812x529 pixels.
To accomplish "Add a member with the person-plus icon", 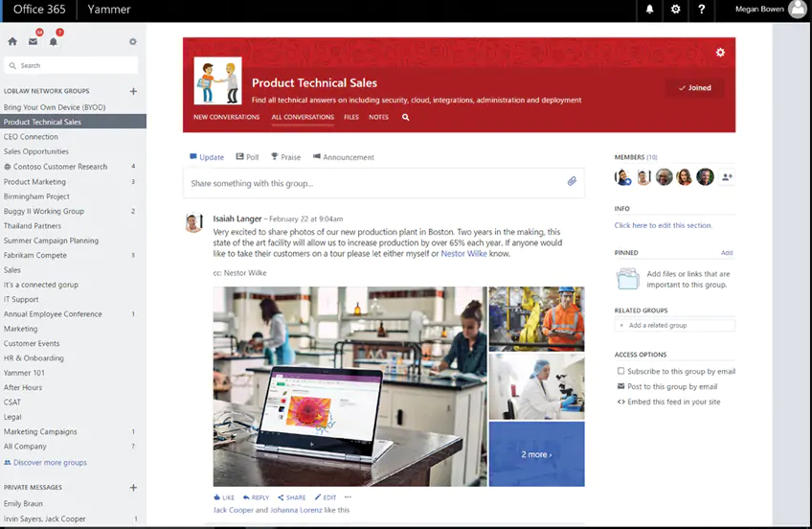I will 727,177.
